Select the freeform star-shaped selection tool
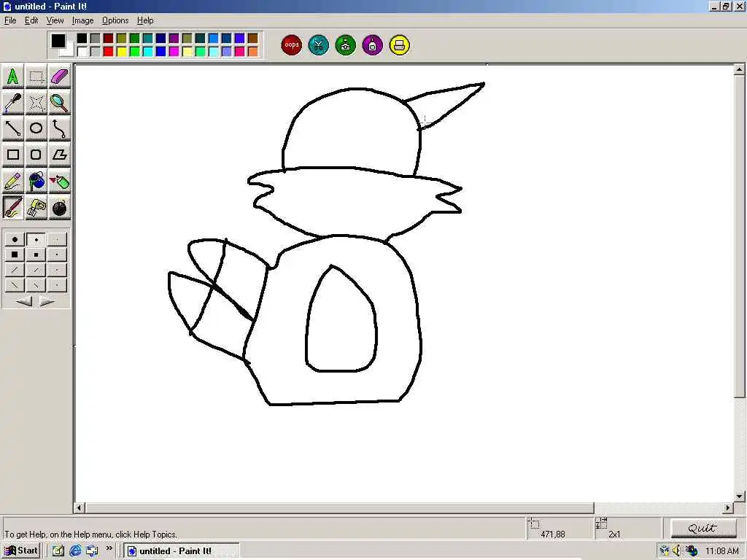This screenshot has height=560, width=747. pos(36,102)
